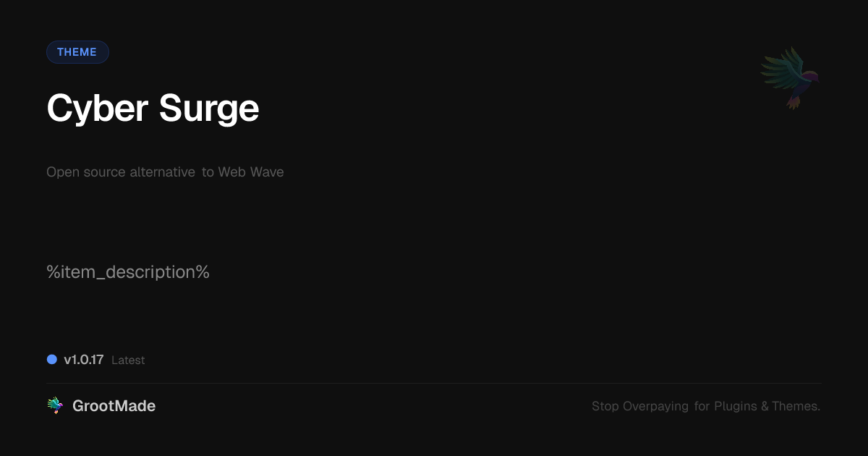
Task: Click the Open source alternative subtitle
Action: tap(165, 172)
